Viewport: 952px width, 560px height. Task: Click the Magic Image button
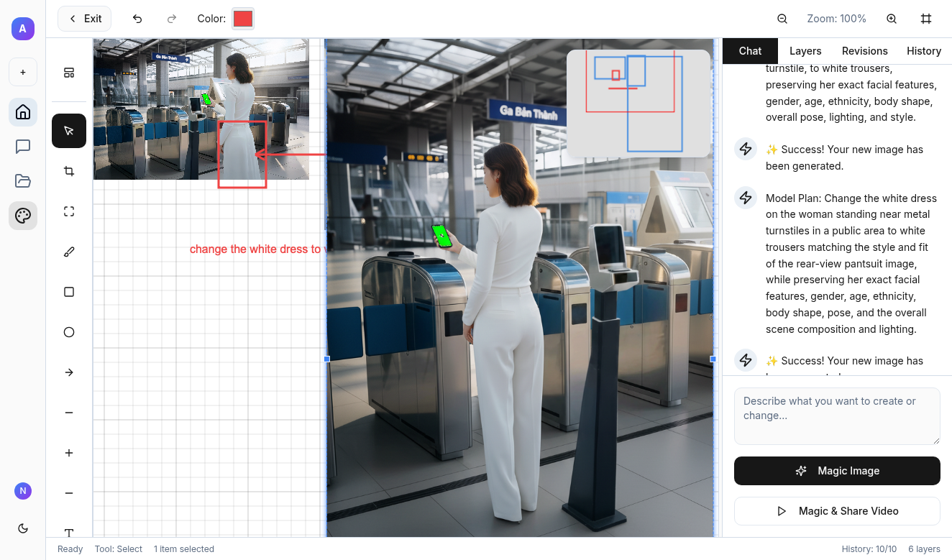pos(837,471)
